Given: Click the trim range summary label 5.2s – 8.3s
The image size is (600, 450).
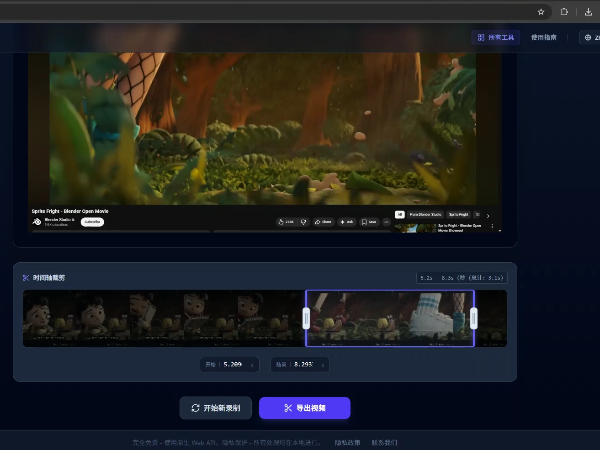Looking at the screenshot, I should coord(461,278).
